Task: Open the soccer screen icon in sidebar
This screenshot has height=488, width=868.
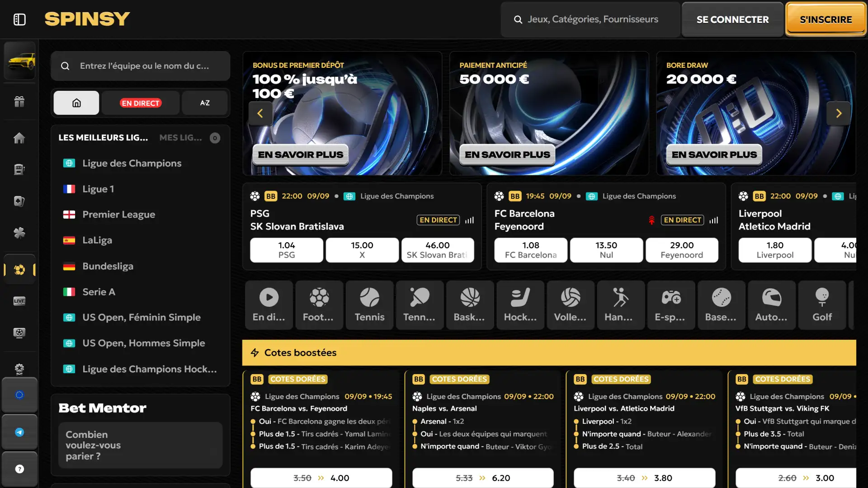Action: tap(19, 333)
